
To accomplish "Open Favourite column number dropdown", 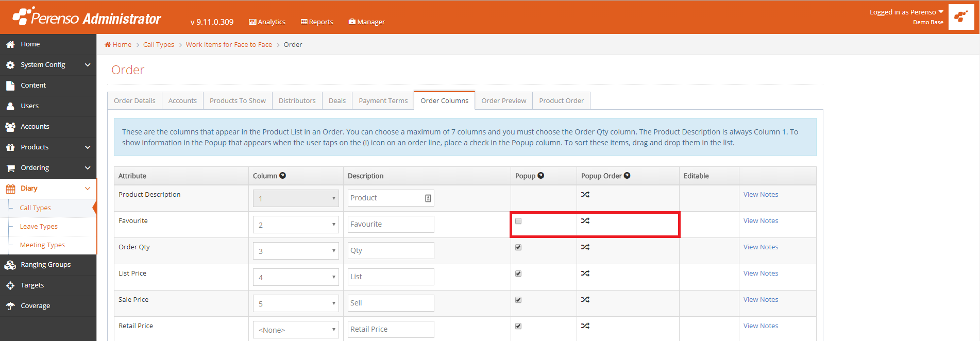I will click(296, 225).
